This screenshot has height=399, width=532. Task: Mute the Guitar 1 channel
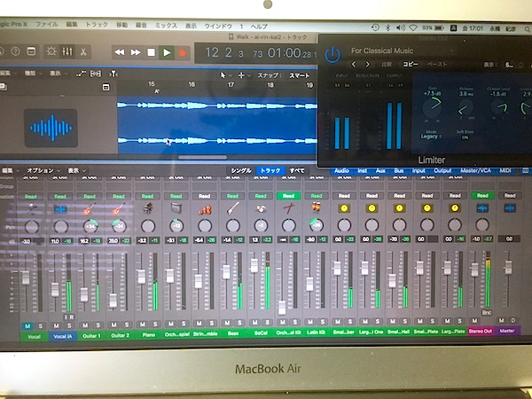tap(85, 325)
